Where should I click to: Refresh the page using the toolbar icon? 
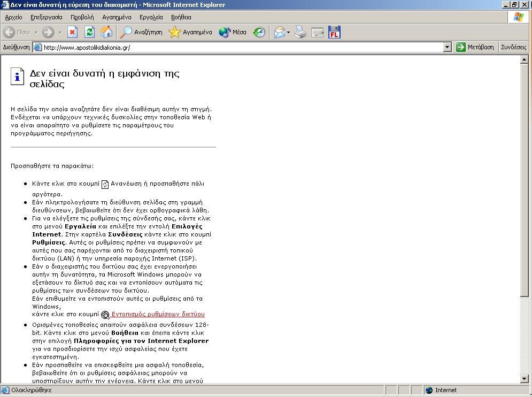coord(90,32)
